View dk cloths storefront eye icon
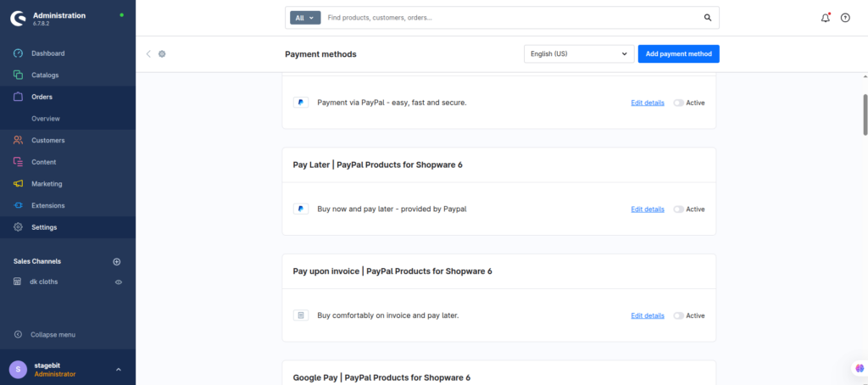 118,282
